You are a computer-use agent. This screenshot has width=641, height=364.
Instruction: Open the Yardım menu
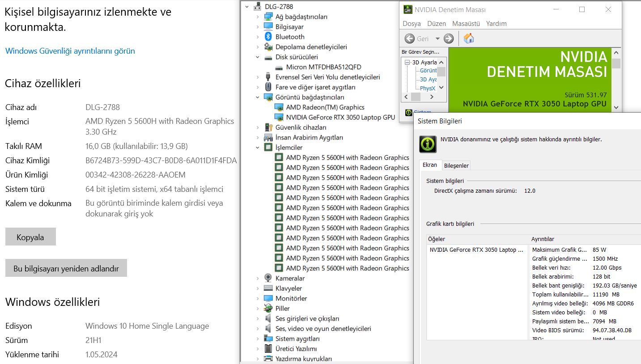pos(497,23)
